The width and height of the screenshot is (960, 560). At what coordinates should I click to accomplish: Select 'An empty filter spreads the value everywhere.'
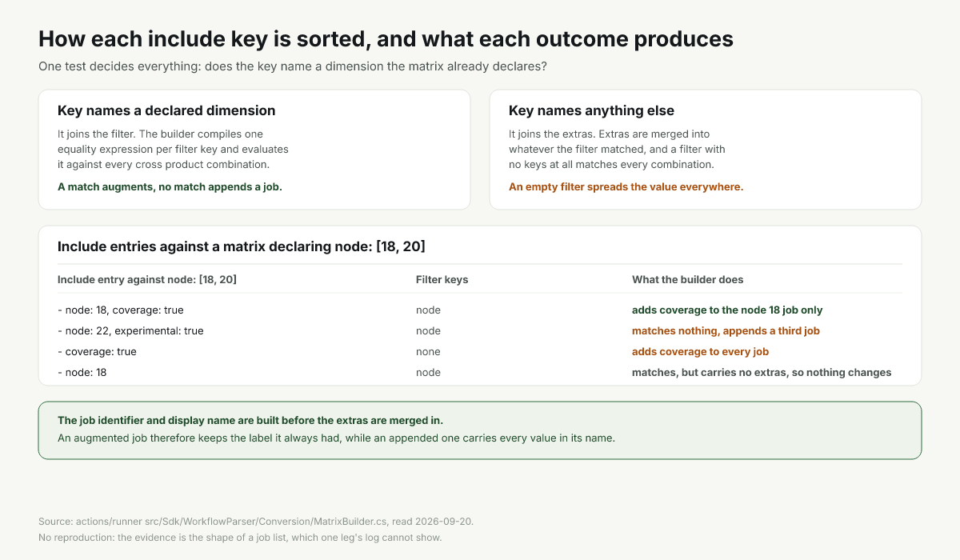click(626, 186)
